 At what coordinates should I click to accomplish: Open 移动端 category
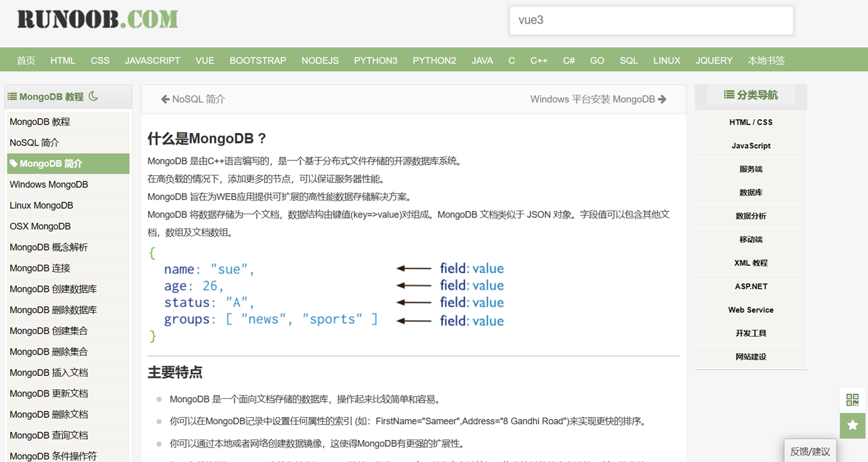click(751, 240)
